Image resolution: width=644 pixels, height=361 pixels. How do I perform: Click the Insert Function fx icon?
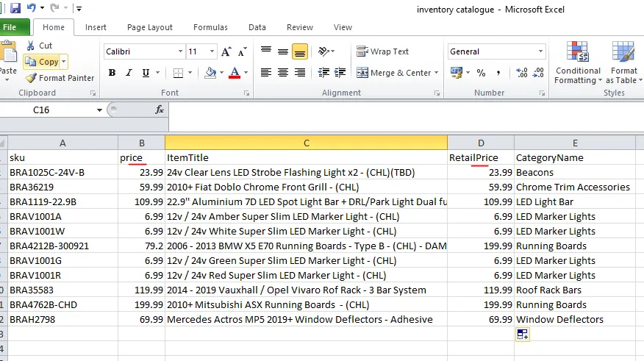tap(160, 110)
